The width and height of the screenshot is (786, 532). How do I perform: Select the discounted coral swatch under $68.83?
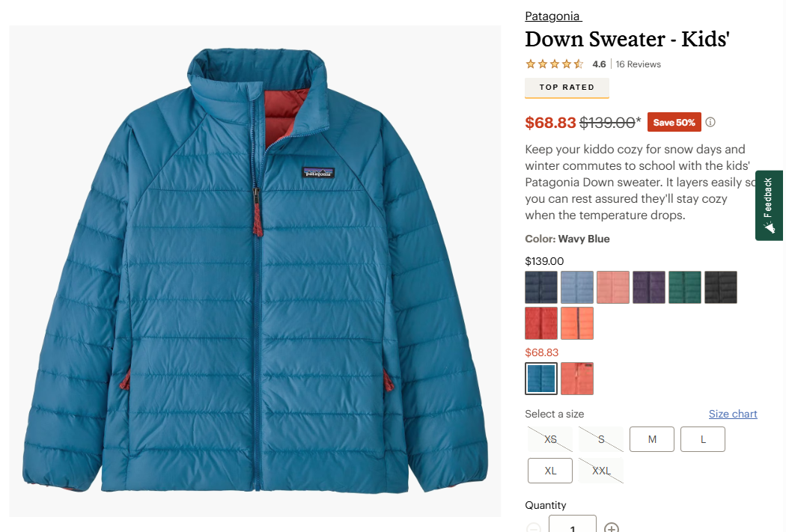(577, 379)
